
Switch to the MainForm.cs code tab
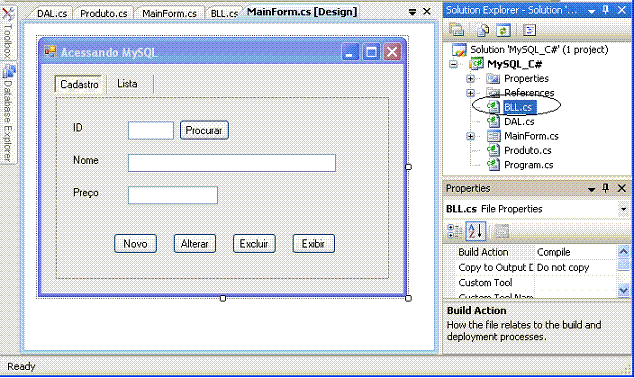(169, 13)
